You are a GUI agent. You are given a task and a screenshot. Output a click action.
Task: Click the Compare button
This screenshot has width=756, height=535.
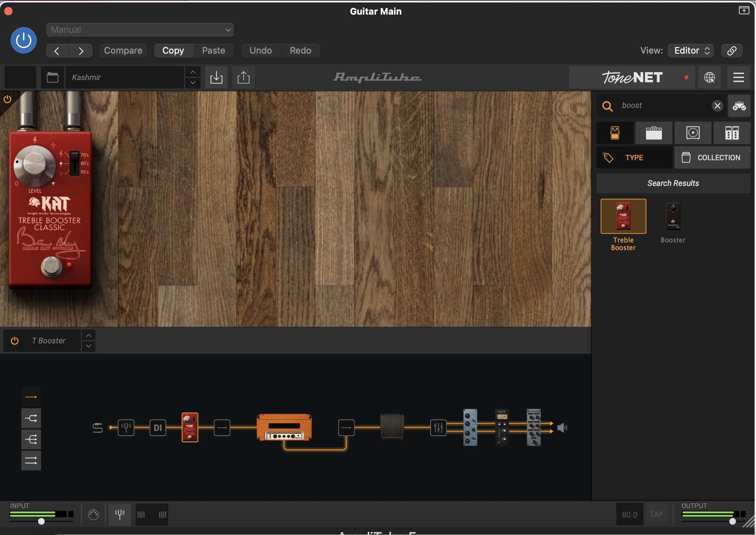(123, 51)
